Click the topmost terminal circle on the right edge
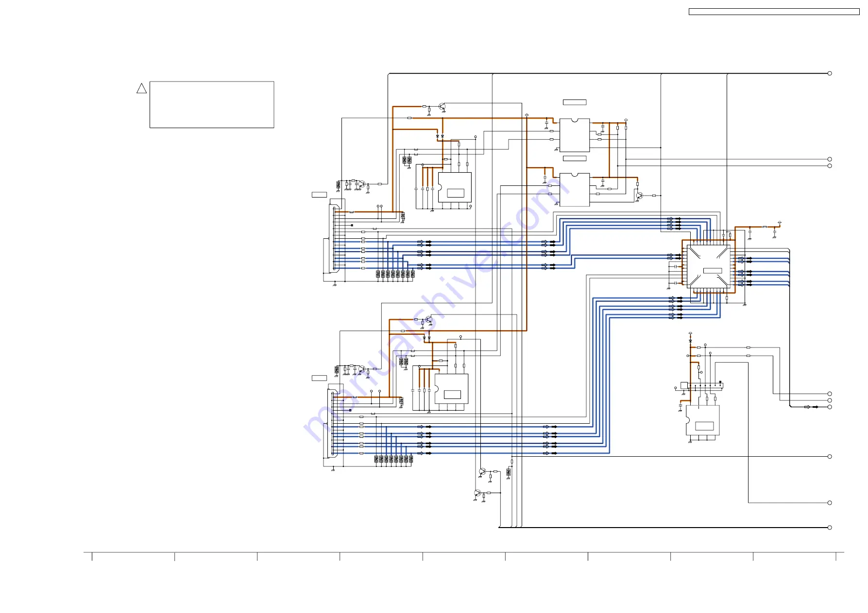This screenshot has height=613, width=868. coord(830,73)
